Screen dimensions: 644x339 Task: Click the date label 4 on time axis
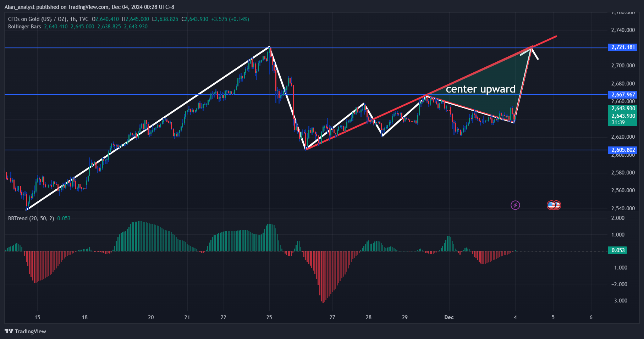click(x=515, y=317)
